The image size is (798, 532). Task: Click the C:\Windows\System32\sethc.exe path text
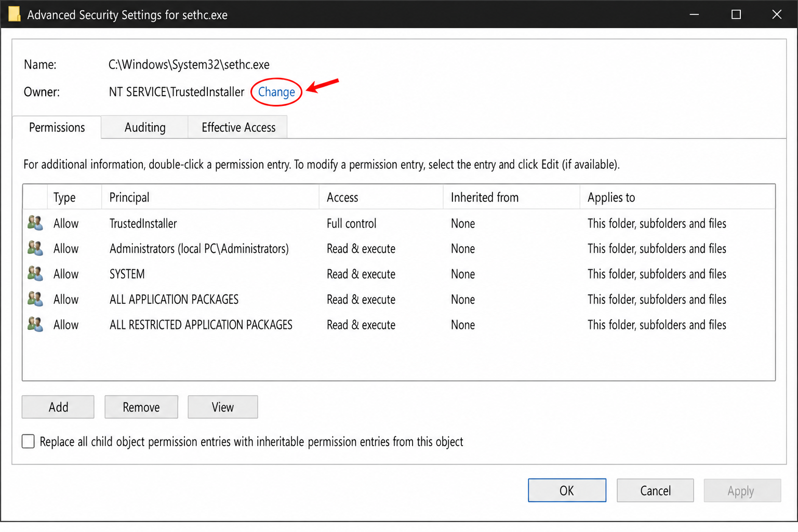189,64
